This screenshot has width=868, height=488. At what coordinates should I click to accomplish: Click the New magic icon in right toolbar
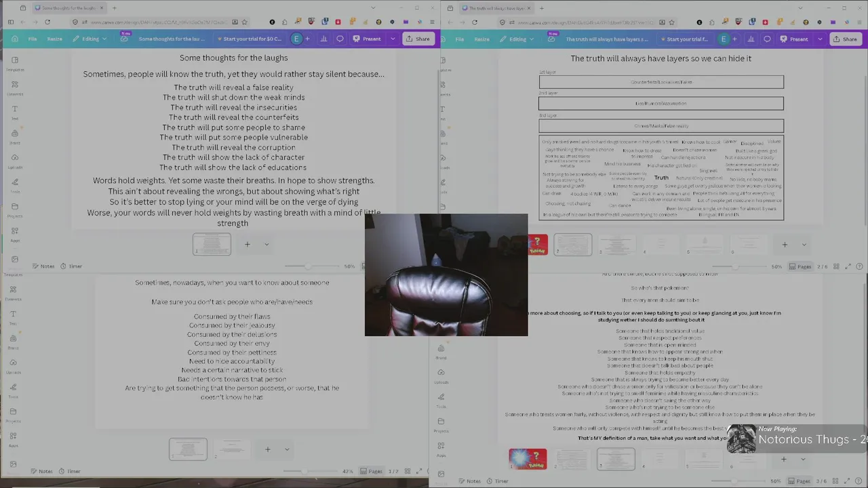551,39
